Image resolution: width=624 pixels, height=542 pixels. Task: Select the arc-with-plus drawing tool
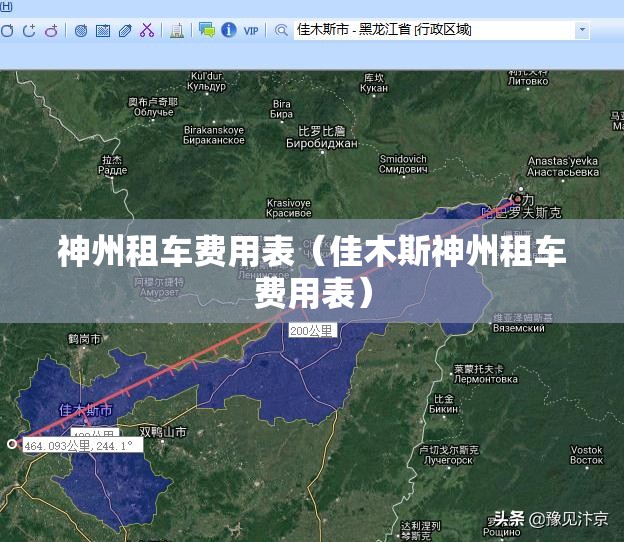29,31
